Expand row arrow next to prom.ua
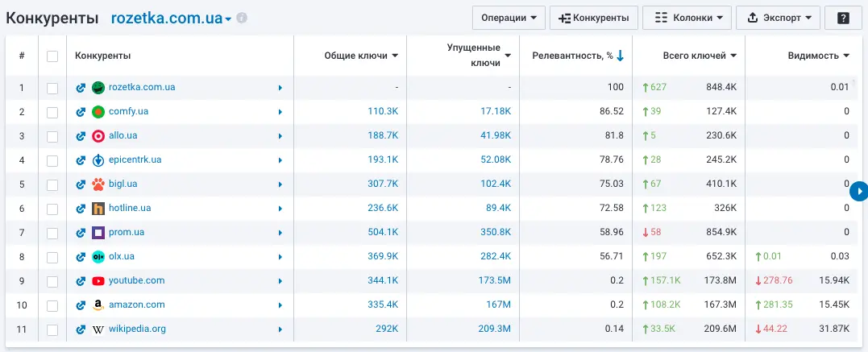Image resolution: width=868 pixels, height=352 pixels. [x=280, y=233]
